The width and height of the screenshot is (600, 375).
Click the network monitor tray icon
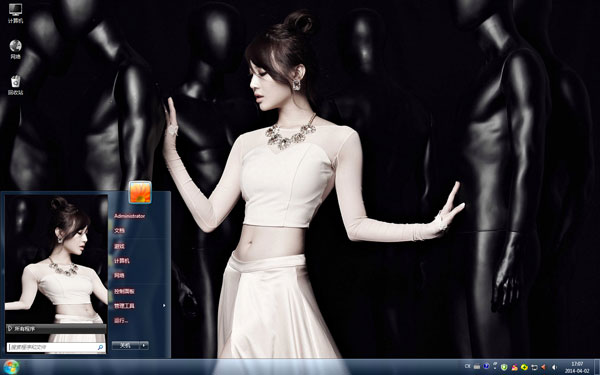534,367
